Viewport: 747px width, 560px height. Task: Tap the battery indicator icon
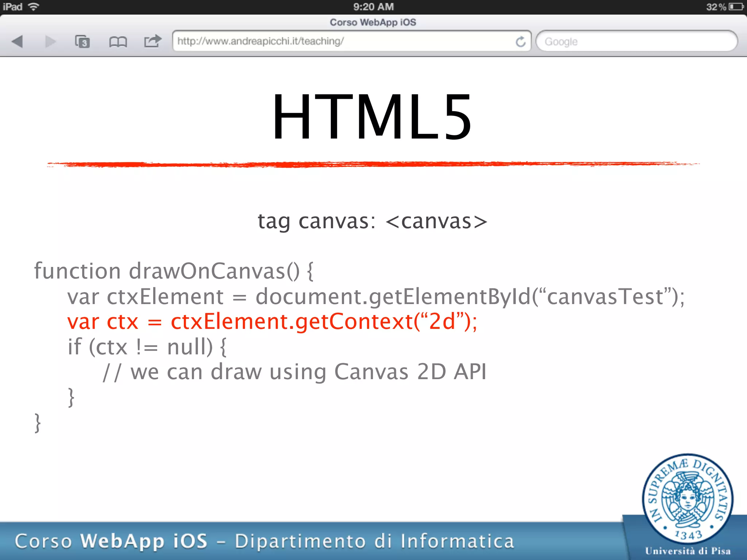click(736, 7)
